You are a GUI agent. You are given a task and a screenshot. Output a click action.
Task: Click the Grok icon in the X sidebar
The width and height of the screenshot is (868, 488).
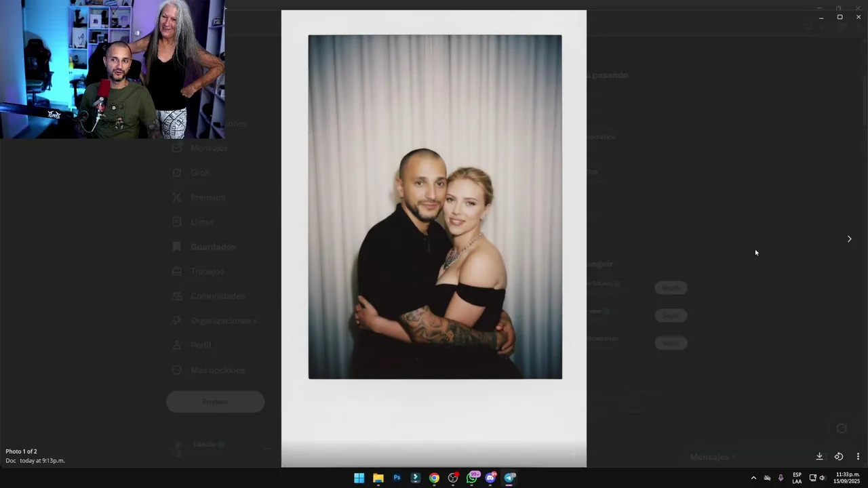pos(177,173)
